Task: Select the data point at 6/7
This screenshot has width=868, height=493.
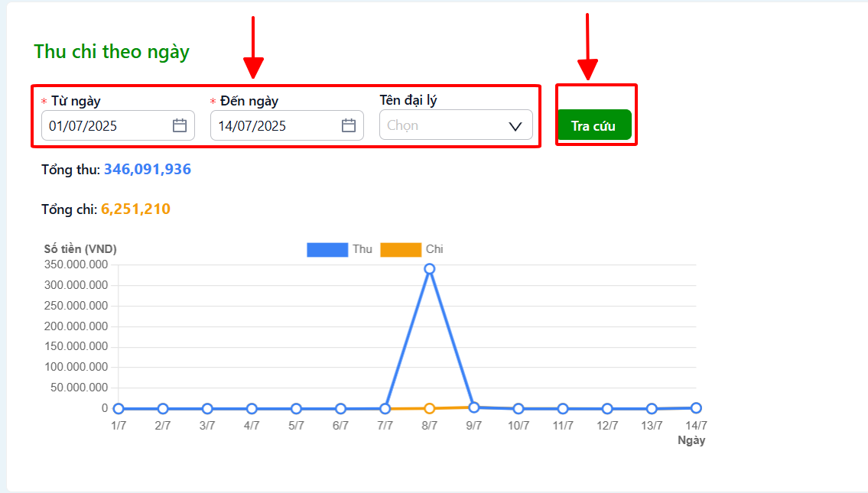Action: [x=340, y=409]
